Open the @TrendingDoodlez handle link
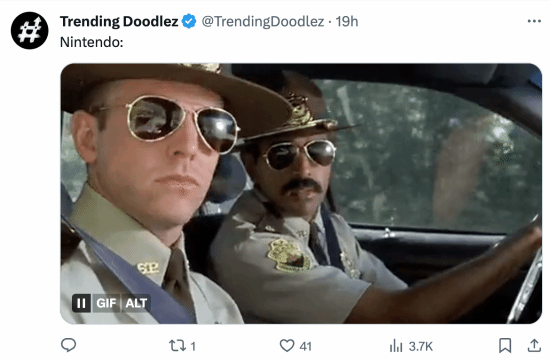The height and width of the screenshot is (361, 550). [263, 21]
